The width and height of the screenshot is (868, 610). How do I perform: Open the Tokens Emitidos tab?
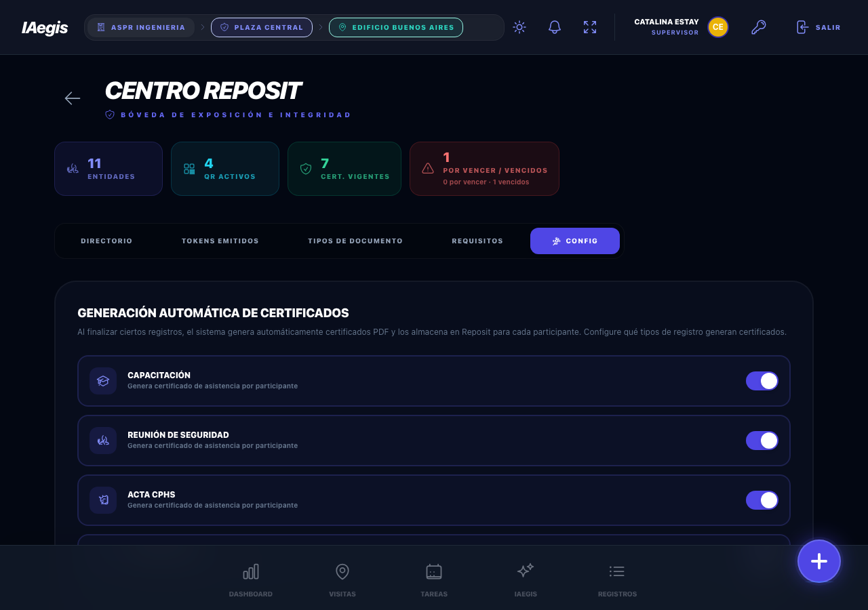(220, 241)
